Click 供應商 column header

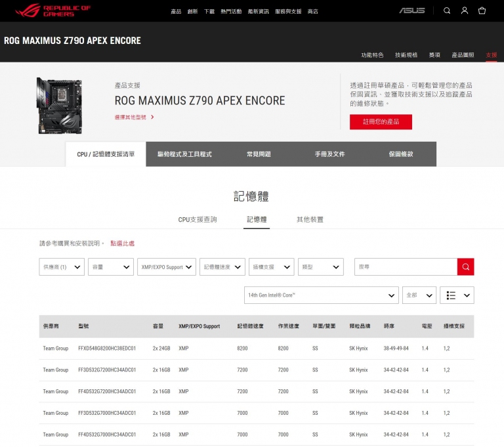(51, 326)
